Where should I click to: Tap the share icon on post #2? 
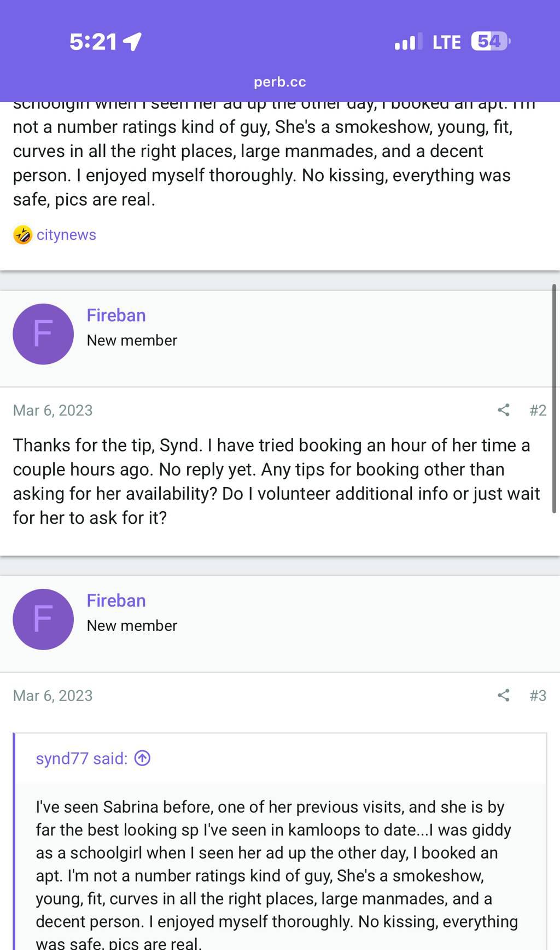[504, 410]
